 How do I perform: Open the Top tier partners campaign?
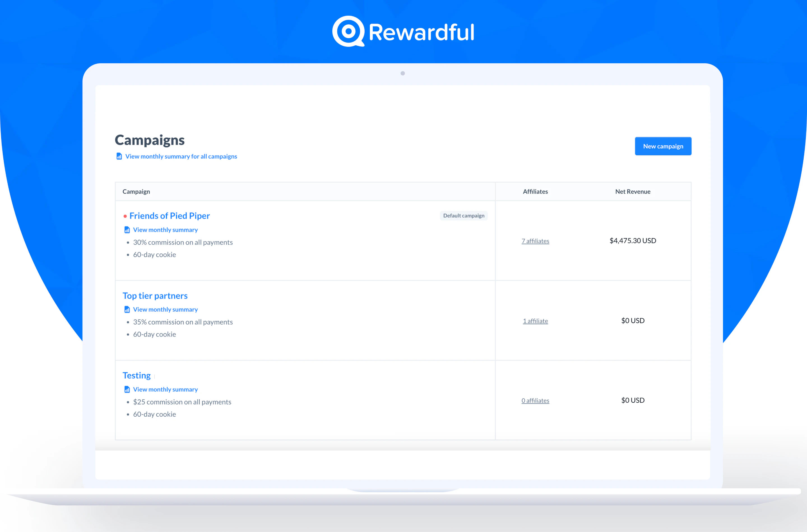tap(155, 295)
